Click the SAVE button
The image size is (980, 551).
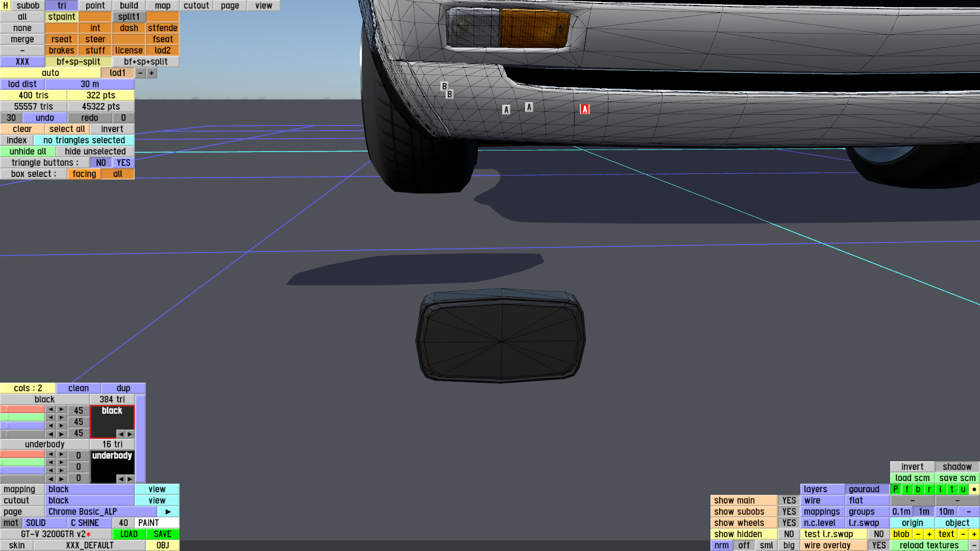pyautogui.click(x=162, y=534)
